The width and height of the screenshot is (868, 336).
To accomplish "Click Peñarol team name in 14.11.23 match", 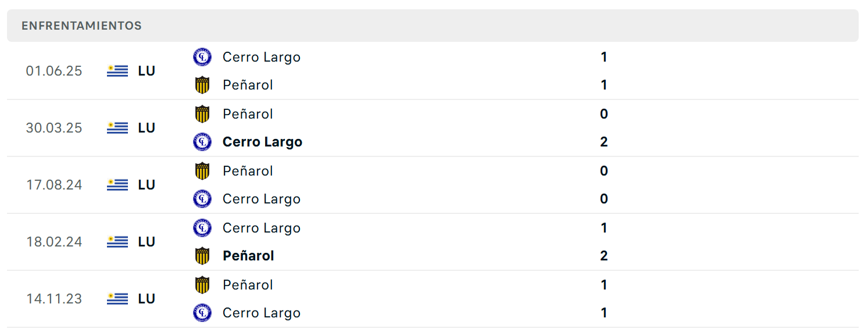I will pos(248,285).
